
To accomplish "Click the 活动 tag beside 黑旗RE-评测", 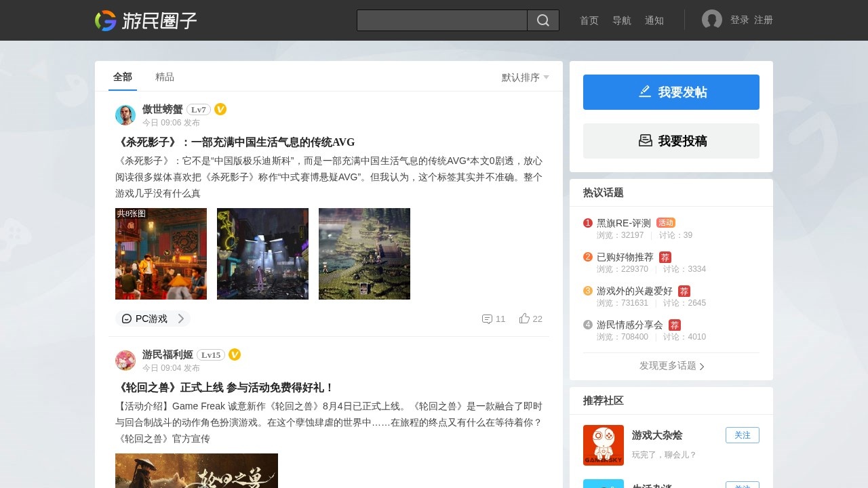I will click(x=666, y=223).
